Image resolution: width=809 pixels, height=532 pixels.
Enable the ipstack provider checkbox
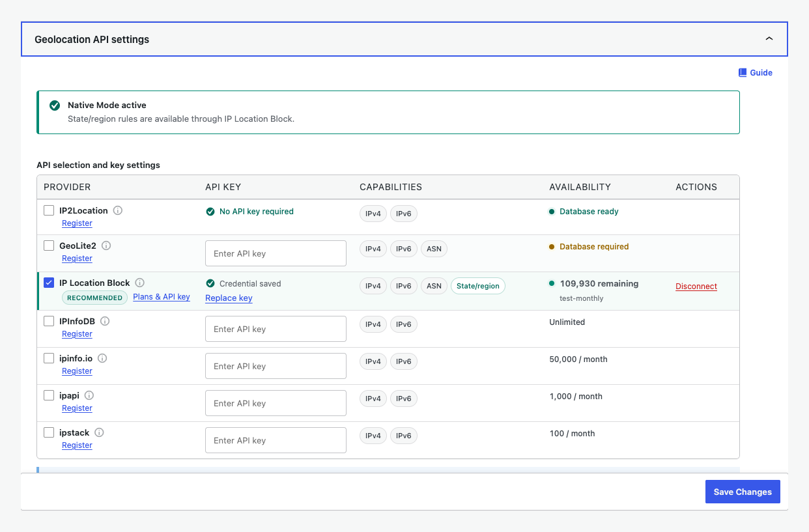pos(49,432)
